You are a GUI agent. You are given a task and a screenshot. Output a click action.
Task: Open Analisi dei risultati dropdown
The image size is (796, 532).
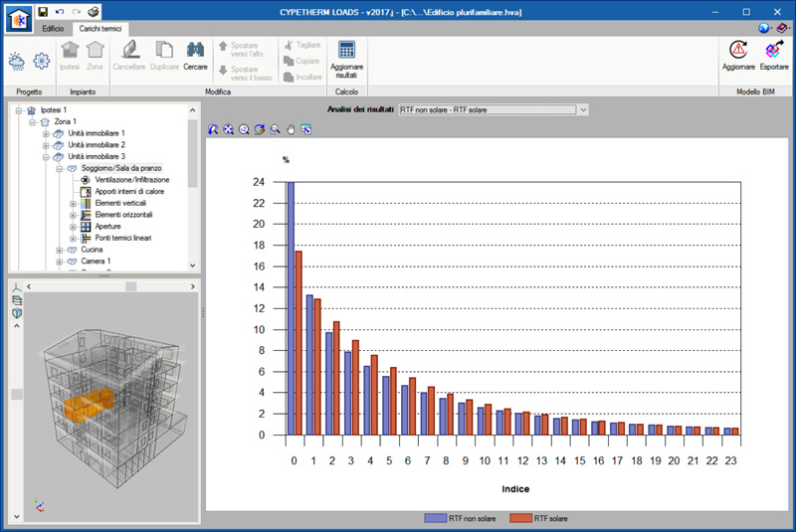(x=583, y=110)
